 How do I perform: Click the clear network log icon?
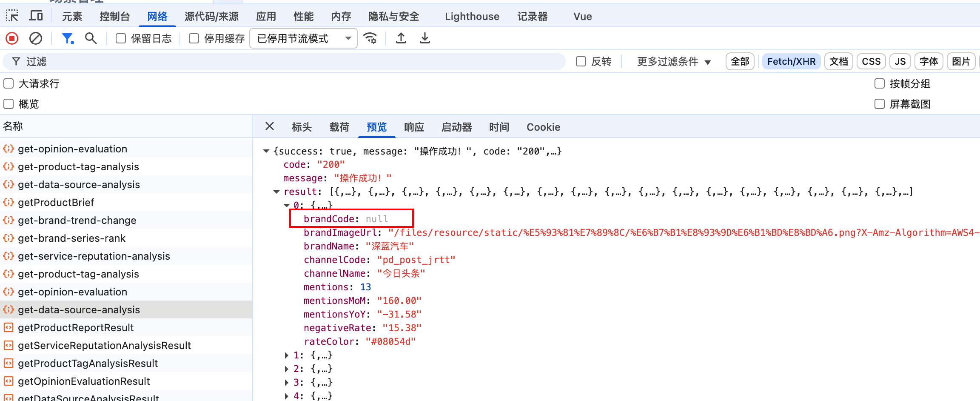pos(36,39)
